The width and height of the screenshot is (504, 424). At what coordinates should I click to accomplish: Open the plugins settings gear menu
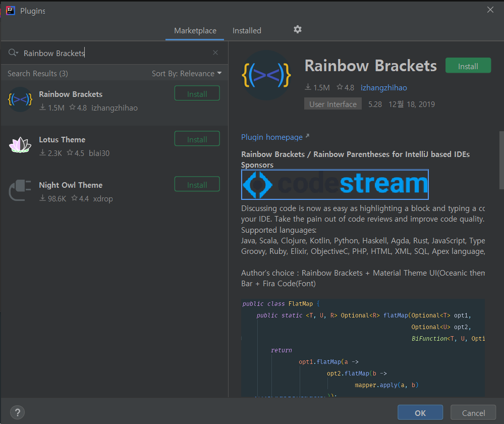(x=298, y=30)
